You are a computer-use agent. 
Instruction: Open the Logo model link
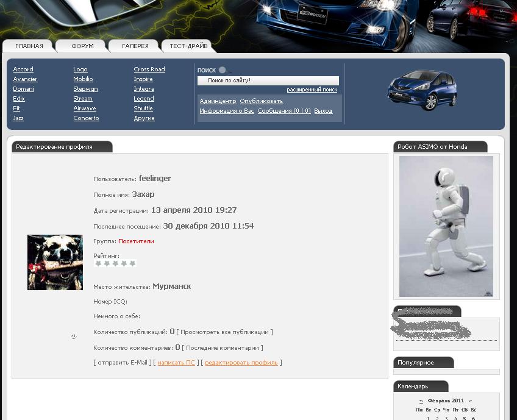tap(80, 69)
